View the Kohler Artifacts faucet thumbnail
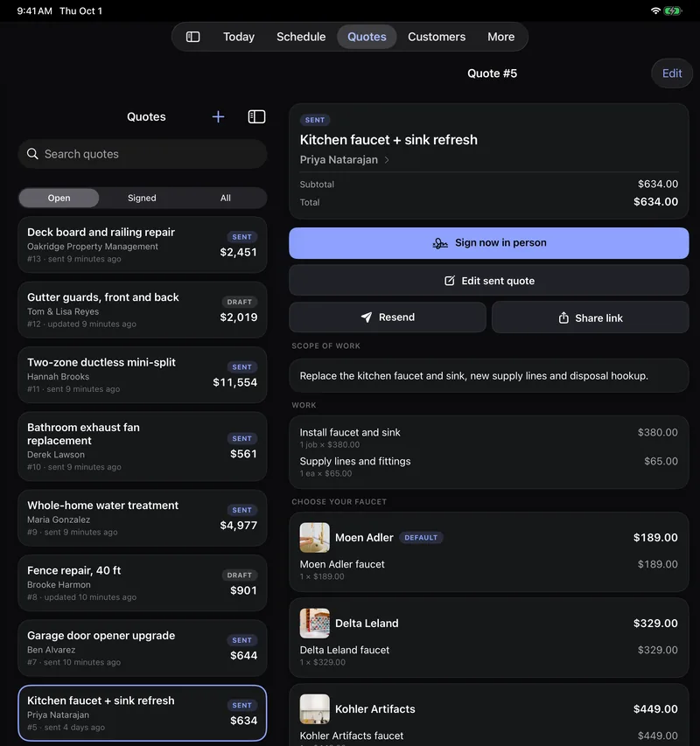This screenshot has width=700, height=746. pos(314,709)
